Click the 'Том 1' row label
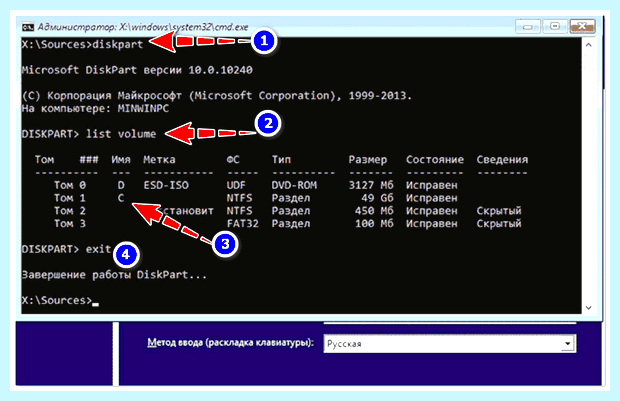Viewport: 620px width, 401px height. point(70,198)
